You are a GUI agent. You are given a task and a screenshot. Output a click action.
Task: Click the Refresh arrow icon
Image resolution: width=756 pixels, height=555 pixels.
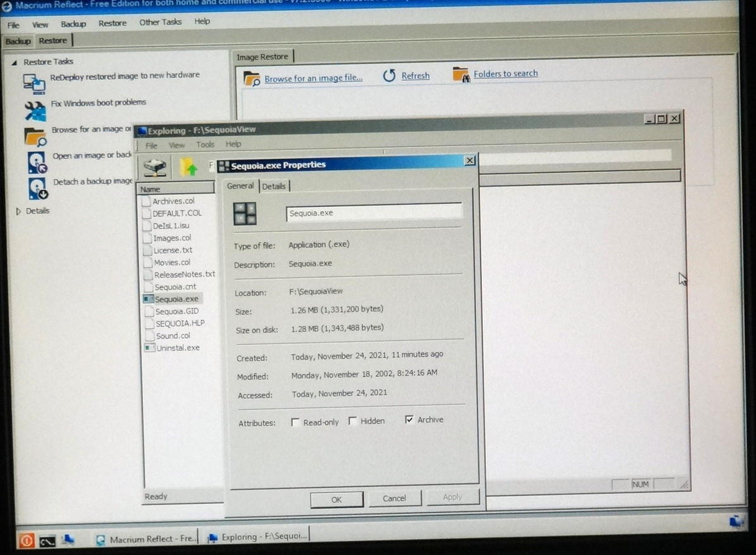click(389, 76)
